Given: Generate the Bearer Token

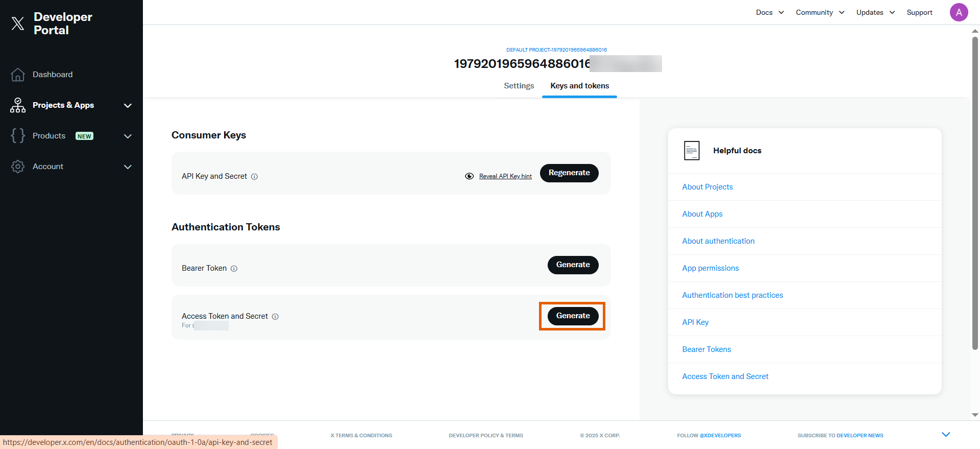Looking at the screenshot, I should point(573,265).
